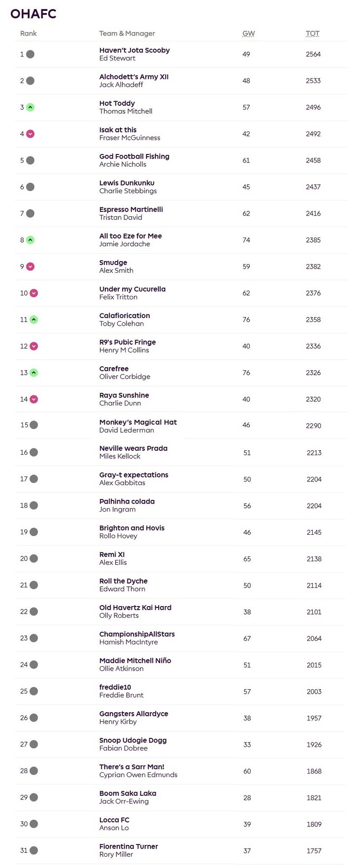
Task: View the ChampionshipAllStars team
Action: pos(137,634)
